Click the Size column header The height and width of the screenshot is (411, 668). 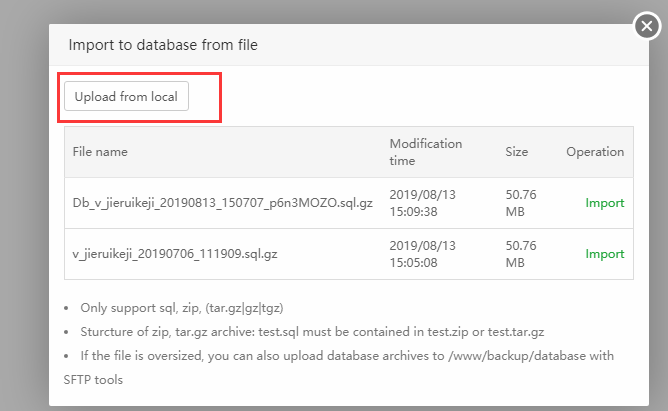516,152
